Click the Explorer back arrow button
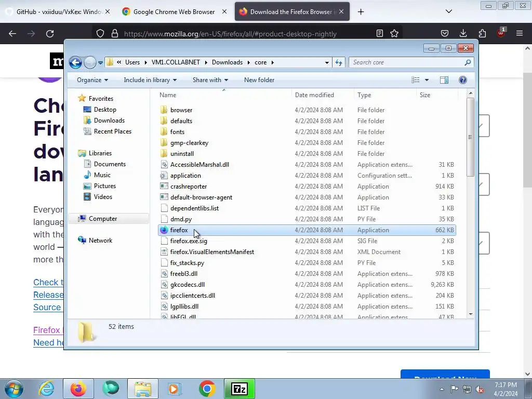532x399 pixels. pyautogui.click(x=75, y=62)
